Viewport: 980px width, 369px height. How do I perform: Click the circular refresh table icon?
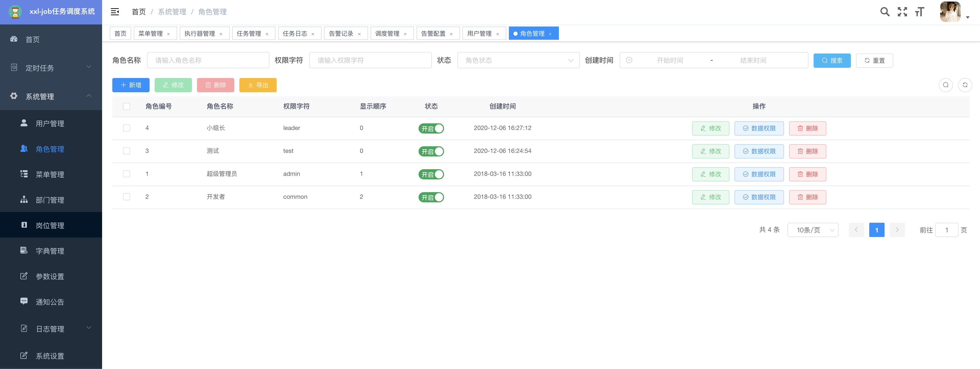[x=965, y=85]
